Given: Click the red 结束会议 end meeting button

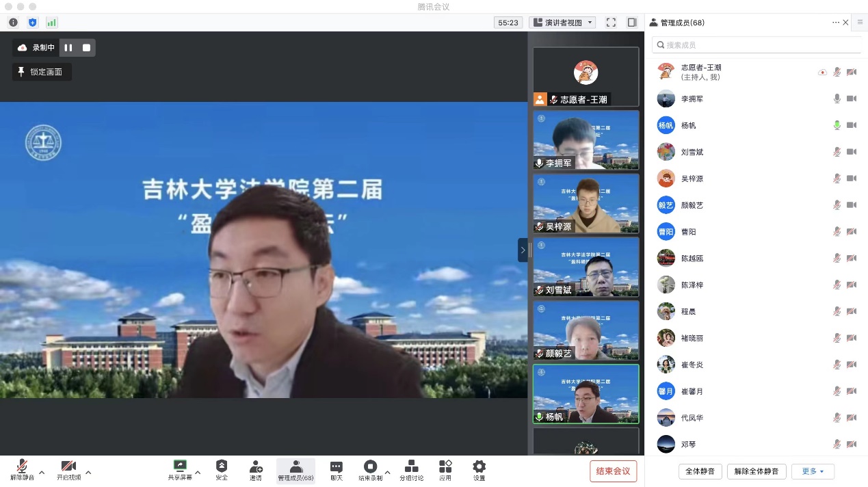Looking at the screenshot, I should [613, 471].
